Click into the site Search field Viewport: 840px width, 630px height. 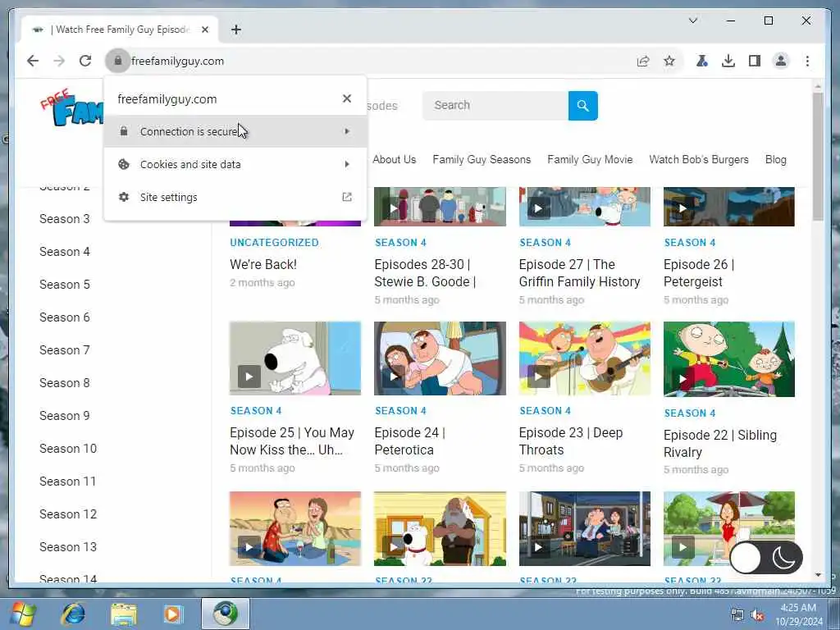(495, 106)
